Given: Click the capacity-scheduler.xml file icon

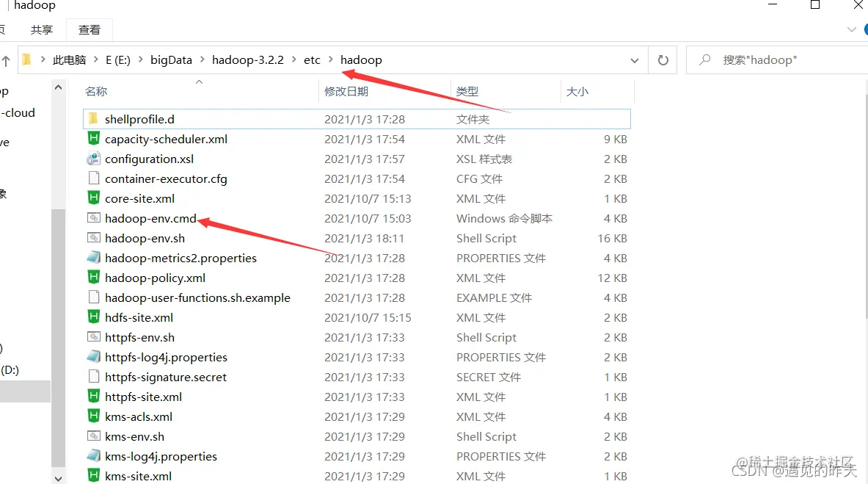Looking at the screenshot, I should click(94, 139).
